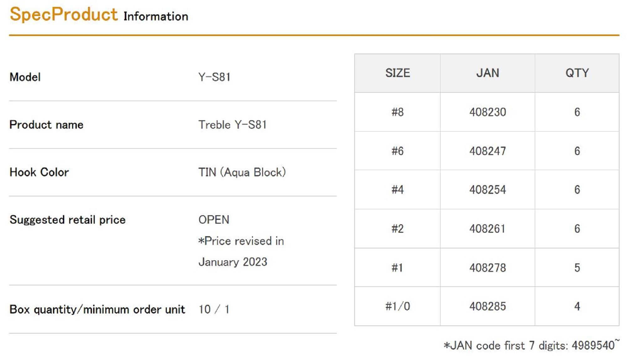Click the JAN column header
Viewport: 627px width, 364px height.
tap(487, 73)
